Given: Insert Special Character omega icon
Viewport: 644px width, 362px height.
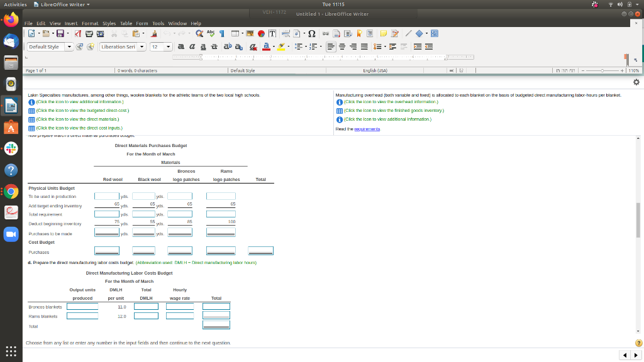Looking at the screenshot, I should pyautogui.click(x=312, y=34).
